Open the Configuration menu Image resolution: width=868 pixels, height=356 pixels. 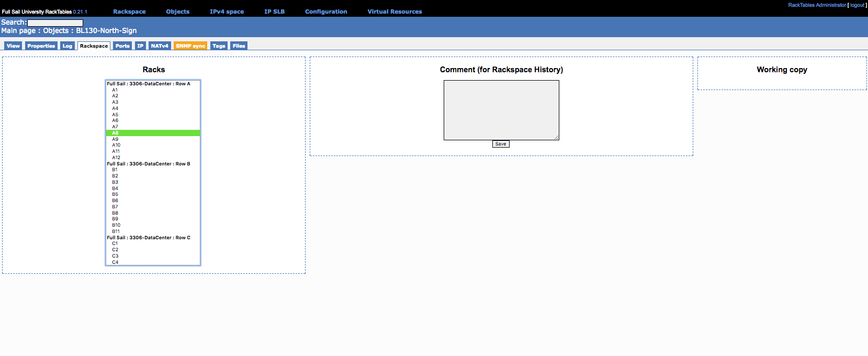pos(326,12)
